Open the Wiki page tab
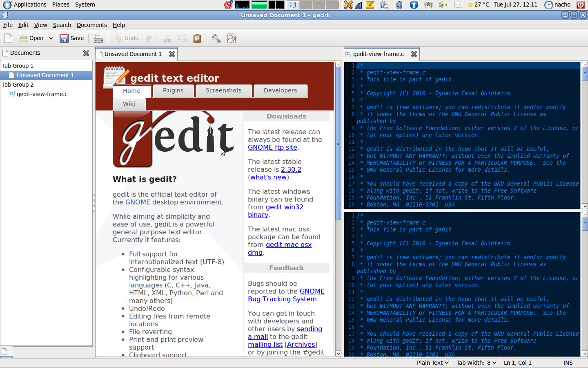588x368 pixels. 129,104
